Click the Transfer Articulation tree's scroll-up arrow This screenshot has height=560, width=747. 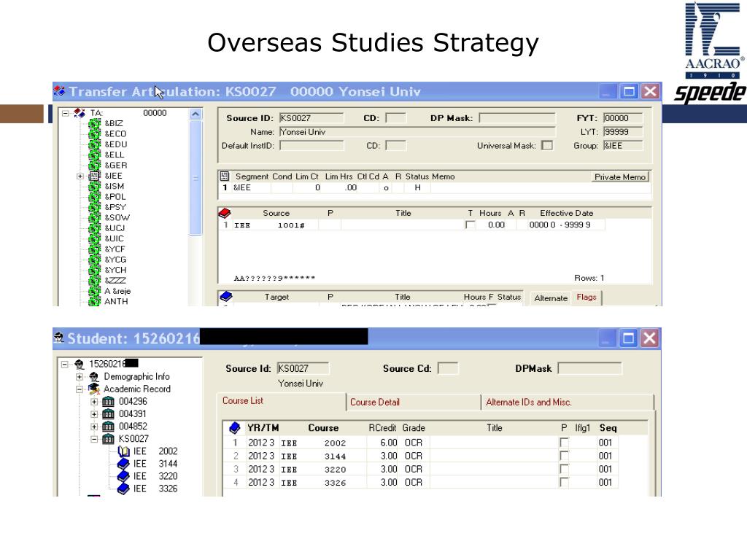point(196,114)
